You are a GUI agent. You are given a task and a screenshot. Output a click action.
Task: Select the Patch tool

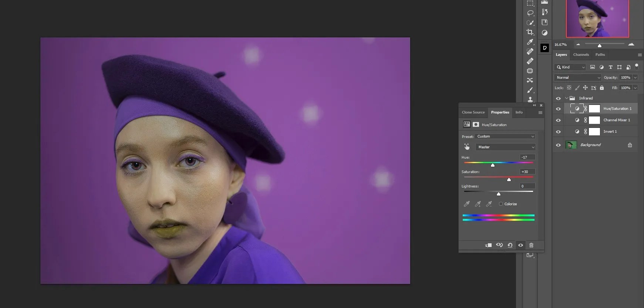point(530,71)
